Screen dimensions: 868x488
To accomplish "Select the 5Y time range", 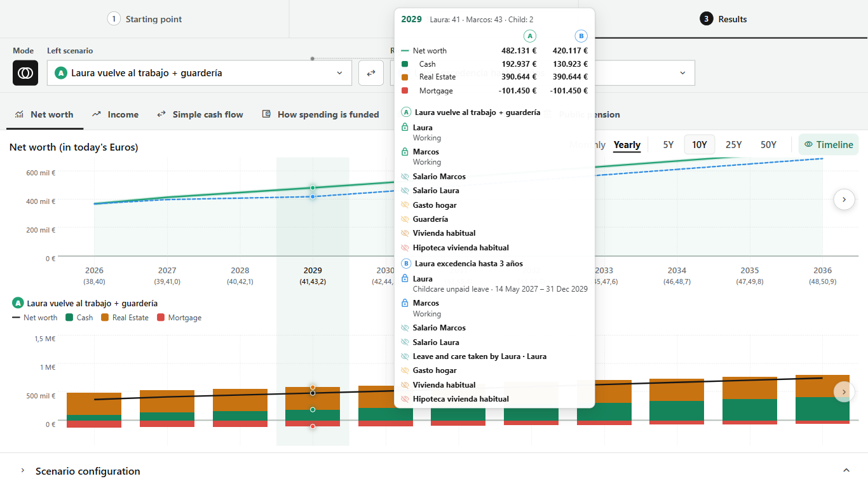I will (x=668, y=145).
